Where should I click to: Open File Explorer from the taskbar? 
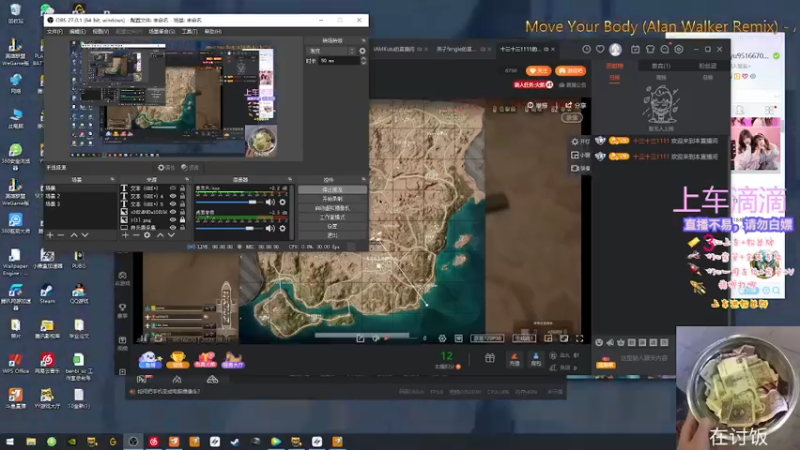coord(31,441)
